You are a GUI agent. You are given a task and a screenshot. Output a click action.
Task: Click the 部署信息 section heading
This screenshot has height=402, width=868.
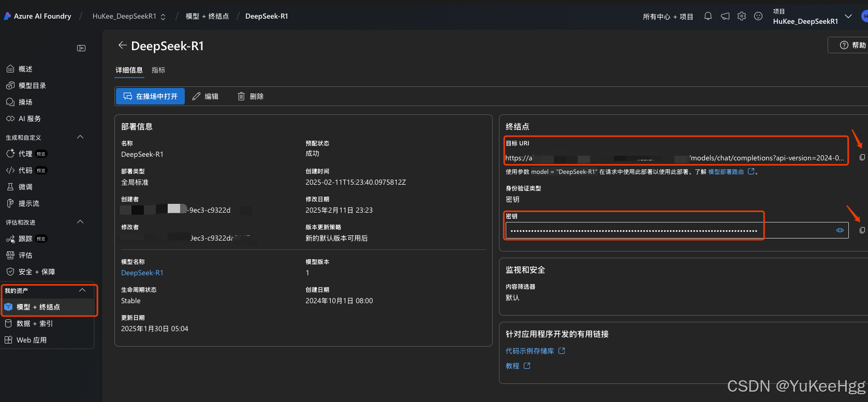click(137, 127)
